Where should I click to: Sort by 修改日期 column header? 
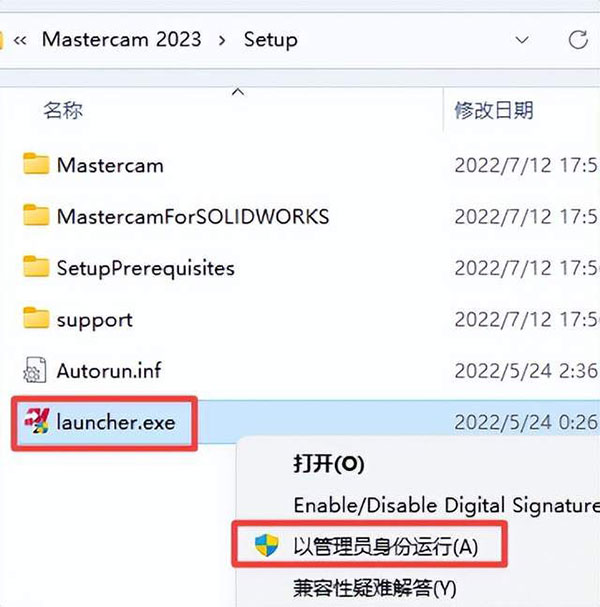pyautogui.click(x=494, y=110)
